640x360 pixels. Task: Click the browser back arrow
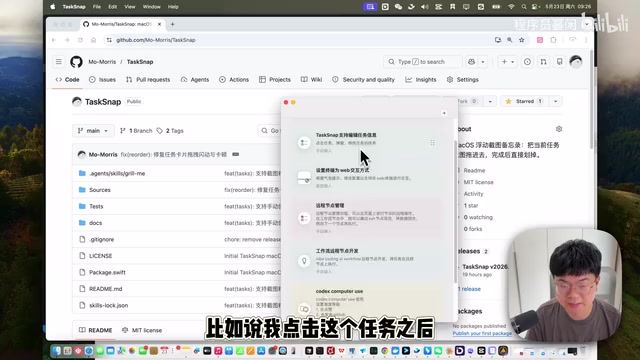pyautogui.click(x=54, y=40)
